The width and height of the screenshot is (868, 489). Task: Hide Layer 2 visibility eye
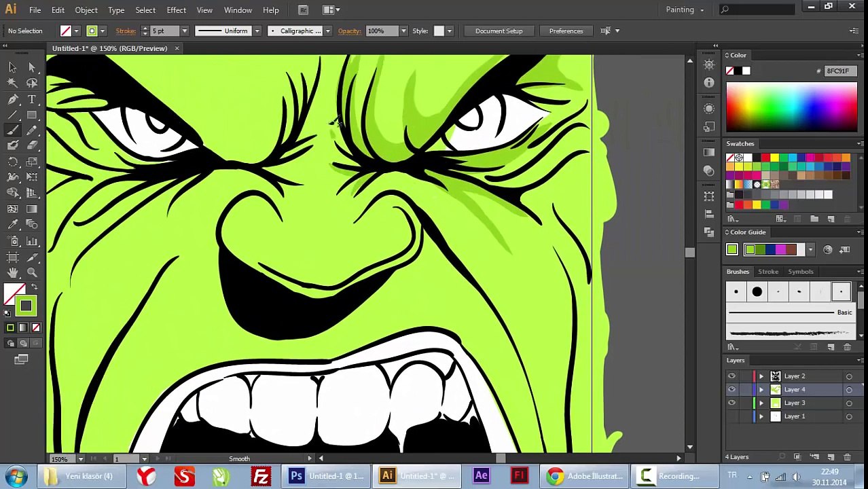coord(731,376)
